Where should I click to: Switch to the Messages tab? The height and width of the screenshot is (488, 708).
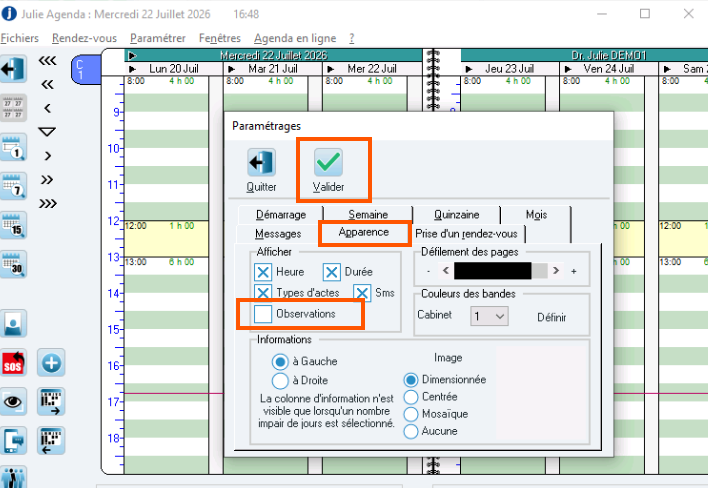pos(278,234)
